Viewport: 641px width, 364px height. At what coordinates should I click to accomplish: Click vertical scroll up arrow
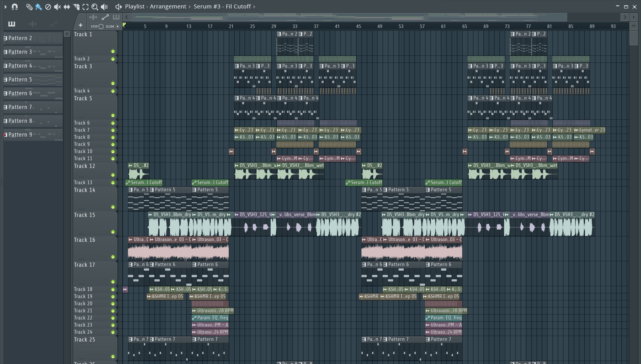(633, 26)
